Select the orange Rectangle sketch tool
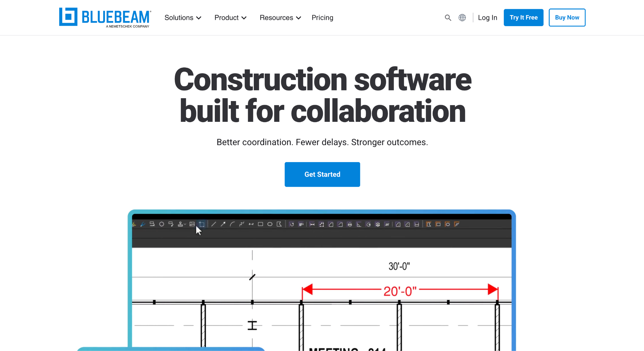Viewport: 644px width, 351px height. [x=438, y=224]
